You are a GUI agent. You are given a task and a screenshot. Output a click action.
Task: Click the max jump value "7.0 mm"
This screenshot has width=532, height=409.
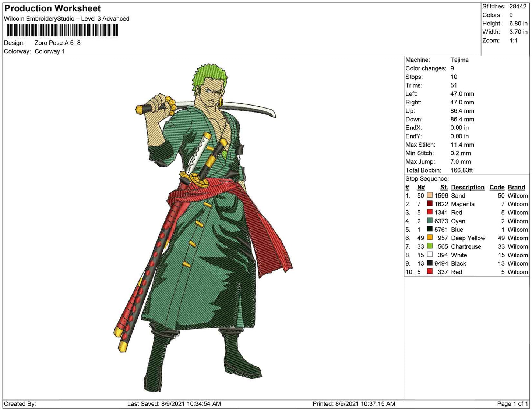click(461, 161)
